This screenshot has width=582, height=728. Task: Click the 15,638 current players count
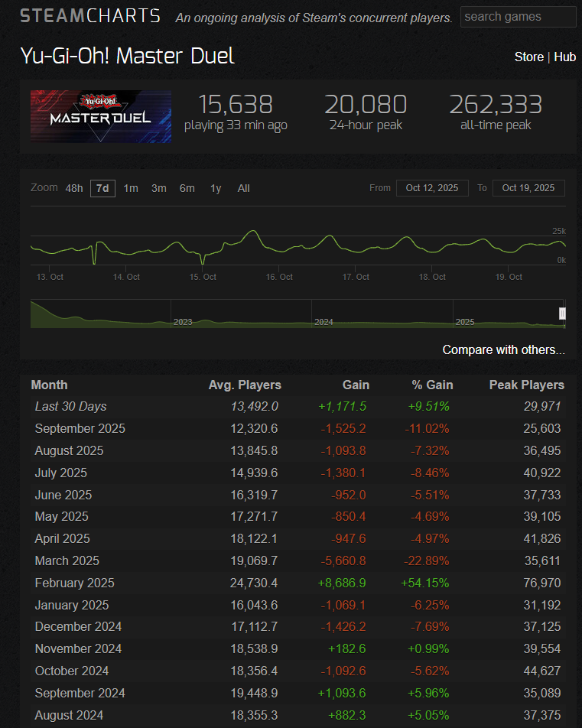click(236, 105)
